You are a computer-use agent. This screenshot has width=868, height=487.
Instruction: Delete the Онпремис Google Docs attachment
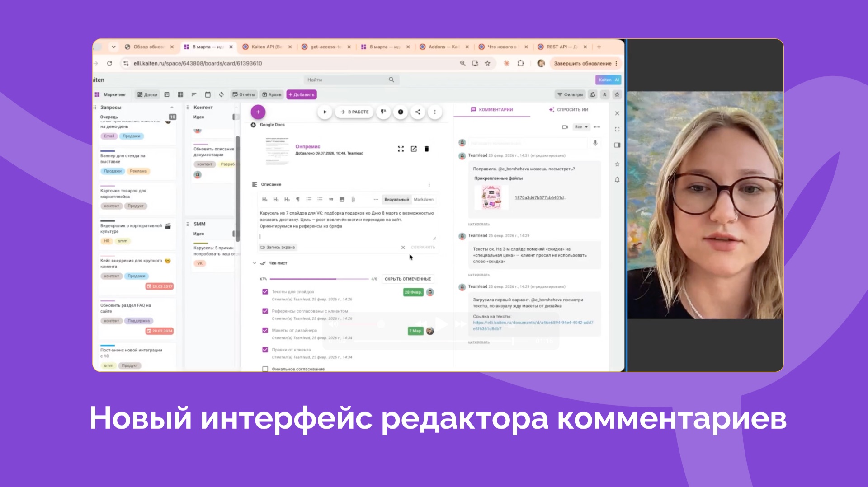[426, 149]
